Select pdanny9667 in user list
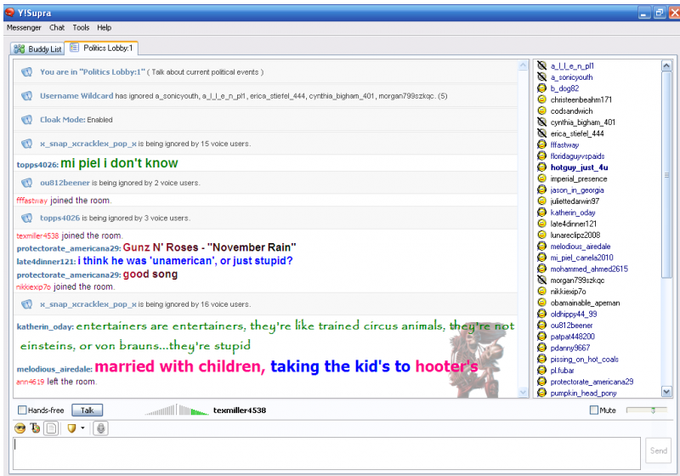The width and height of the screenshot is (680, 476). point(570,347)
